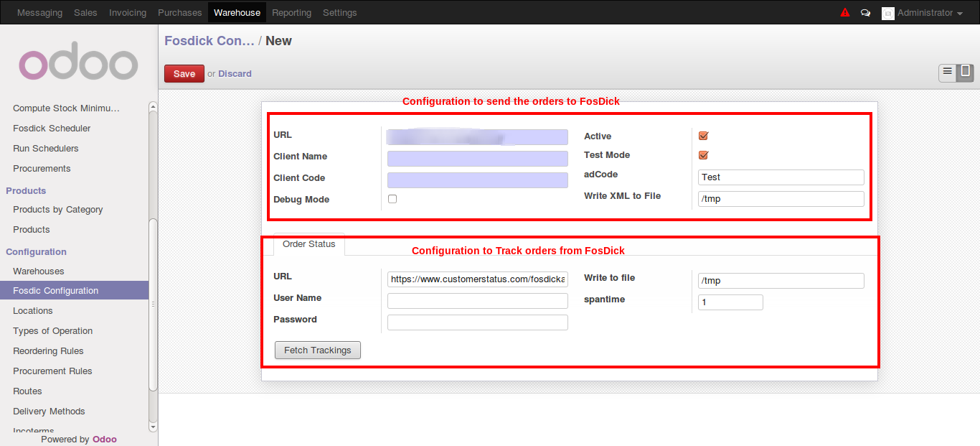The width and height of the screenshot is (980, 446).
Task: Open Delivery Methods in sidebar
Action: [49, 412]
